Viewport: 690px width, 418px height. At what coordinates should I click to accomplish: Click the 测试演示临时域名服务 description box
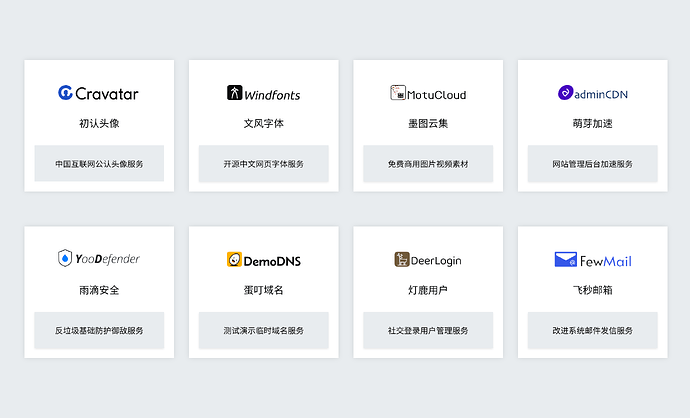click(x=264, y=330)
